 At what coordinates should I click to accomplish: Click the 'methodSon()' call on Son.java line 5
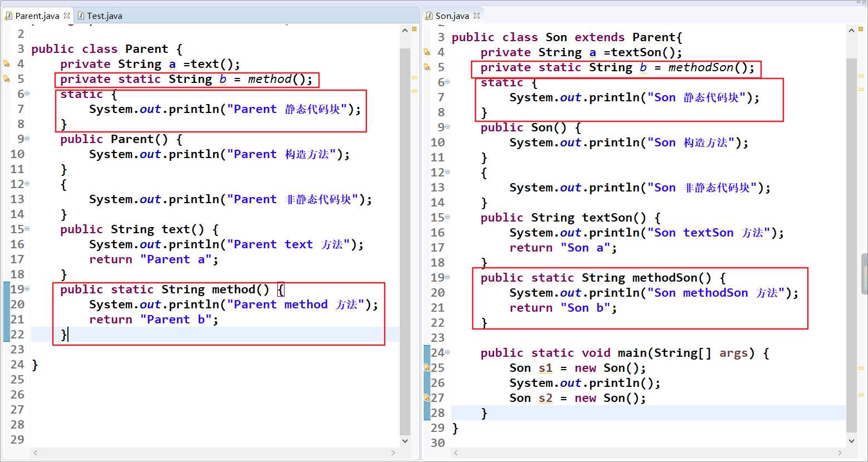tap(708, 67)
